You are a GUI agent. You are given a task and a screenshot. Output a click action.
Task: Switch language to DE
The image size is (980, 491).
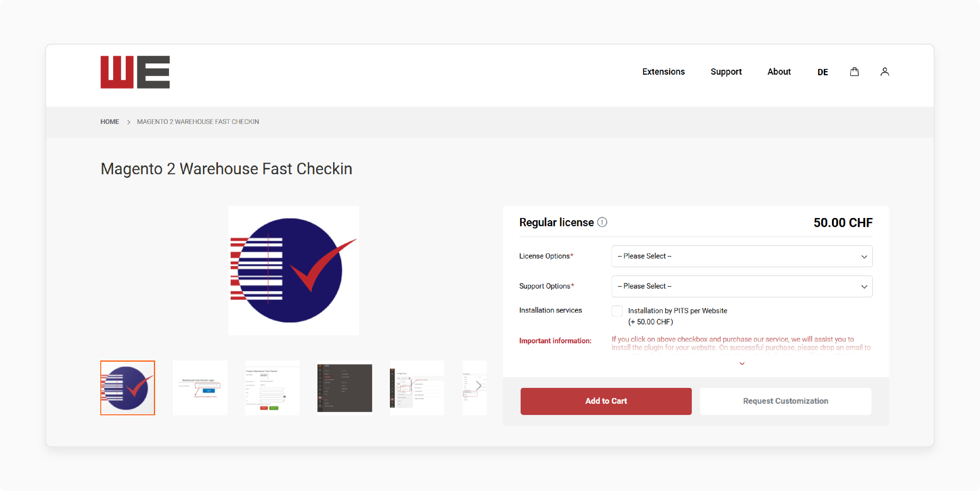click(x=822, y=72)
